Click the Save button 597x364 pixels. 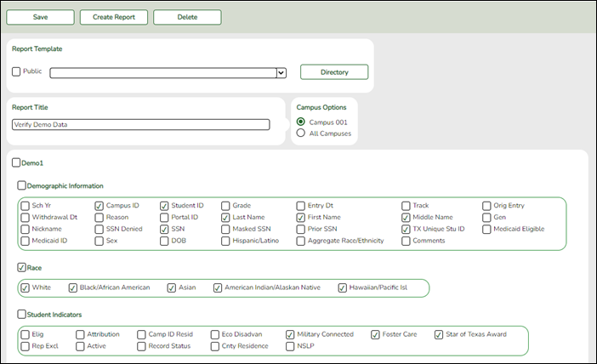pos(40,17)
